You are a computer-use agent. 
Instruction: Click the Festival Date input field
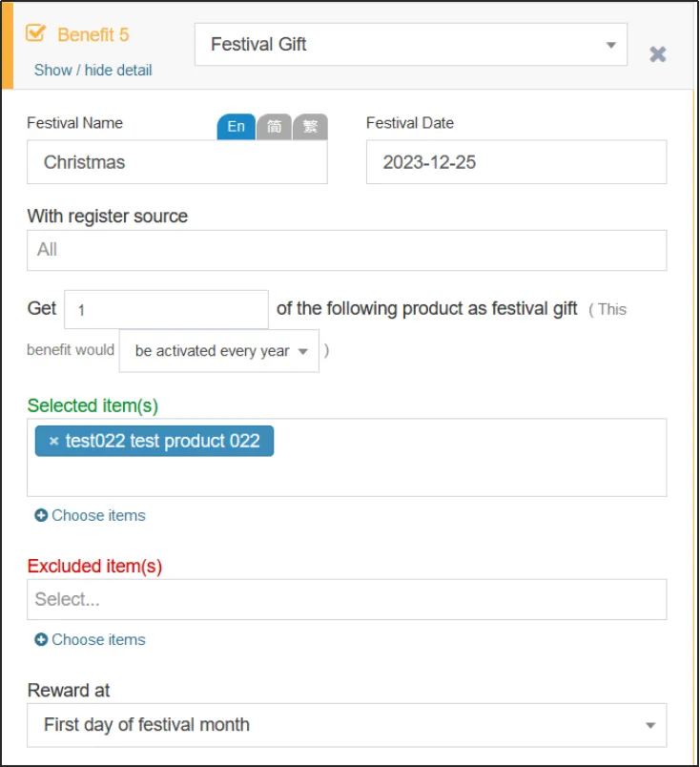(x=516, y=162)
